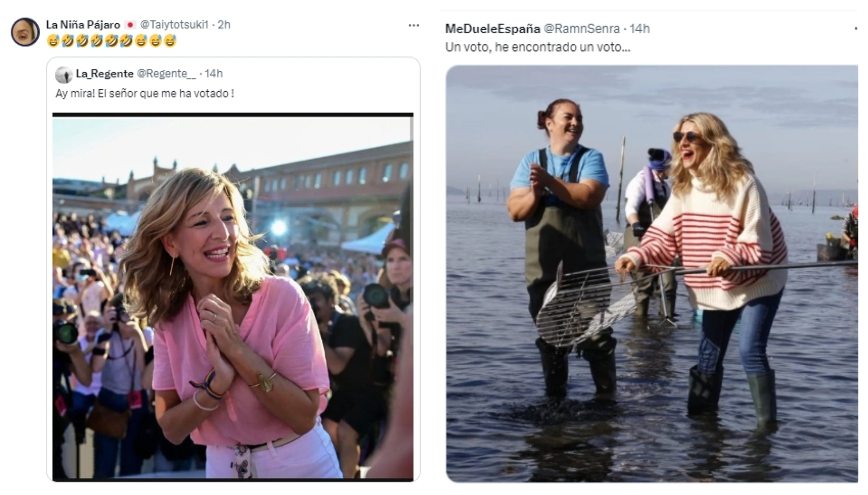Open the @Taiytotsuki1 handle link

click(174, 25)
